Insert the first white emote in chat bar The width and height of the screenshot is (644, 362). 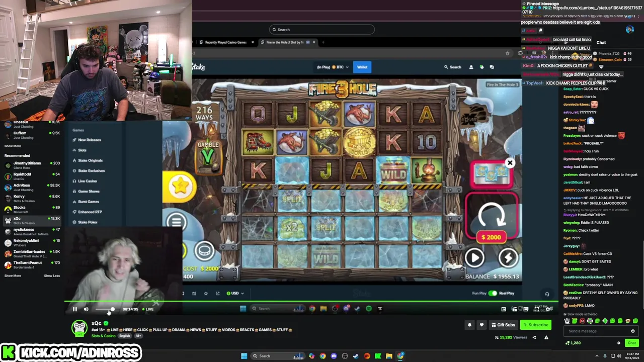tap(567, 321)
